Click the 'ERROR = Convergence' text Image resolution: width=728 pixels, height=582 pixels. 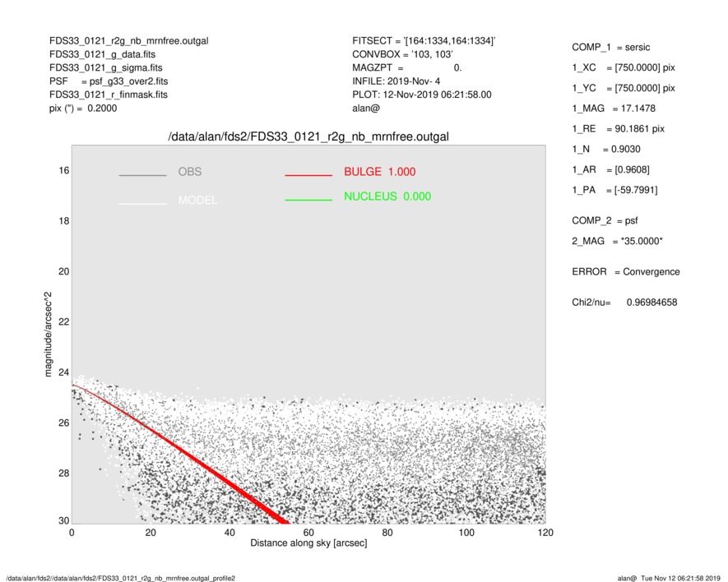(625, 272)
